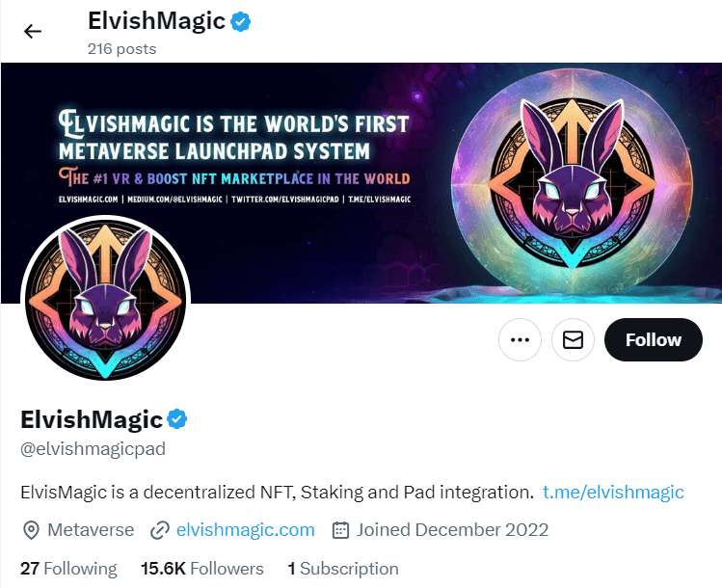
Task: Click the back arrow icon
Action: click(33, 31)
